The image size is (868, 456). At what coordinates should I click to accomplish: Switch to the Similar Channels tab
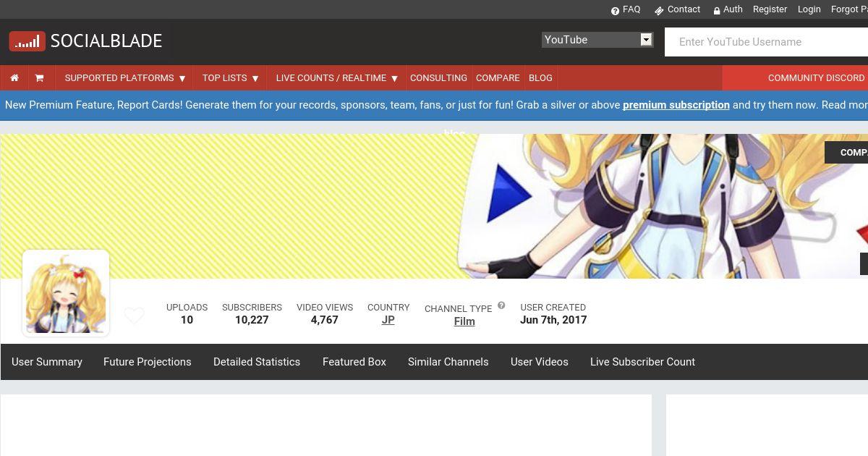click(x=448, y=362)
